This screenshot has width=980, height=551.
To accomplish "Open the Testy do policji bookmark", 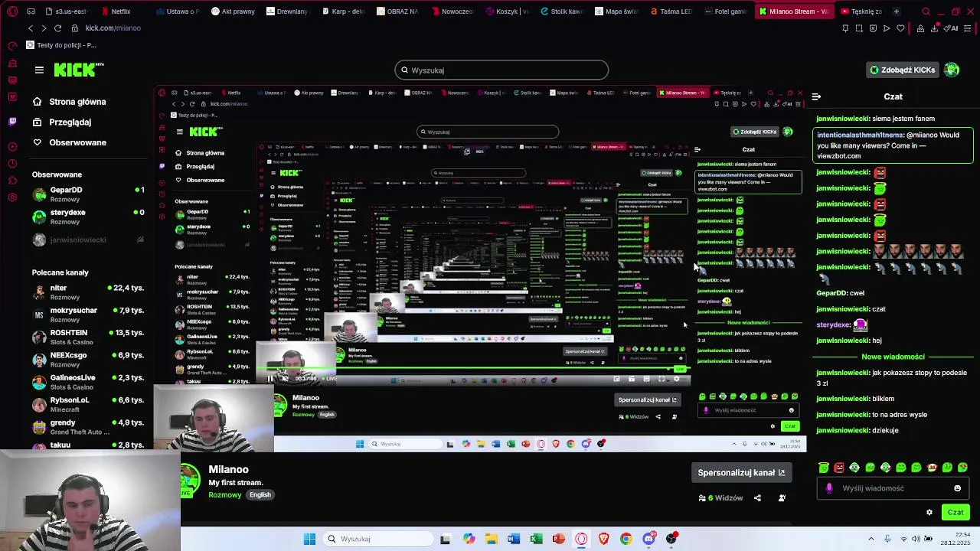I will [x=61, y=45].
